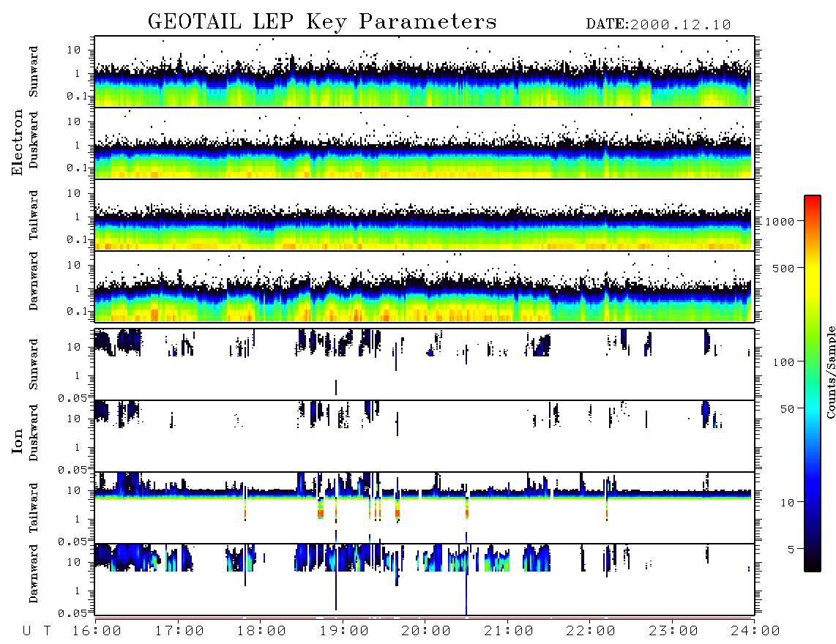Select the Ion "Dawnward" panel label
The image size is (836, 644).
pos(34,574)
